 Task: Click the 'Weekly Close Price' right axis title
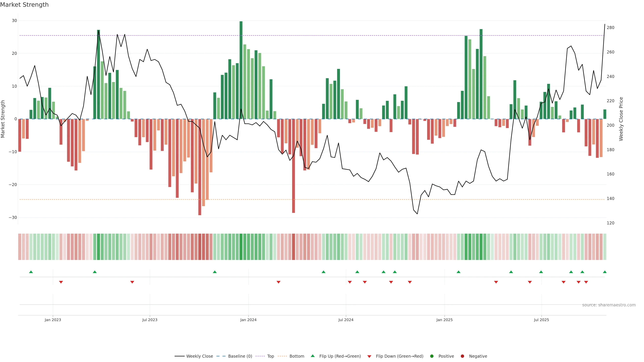click(x=621, y=119)
